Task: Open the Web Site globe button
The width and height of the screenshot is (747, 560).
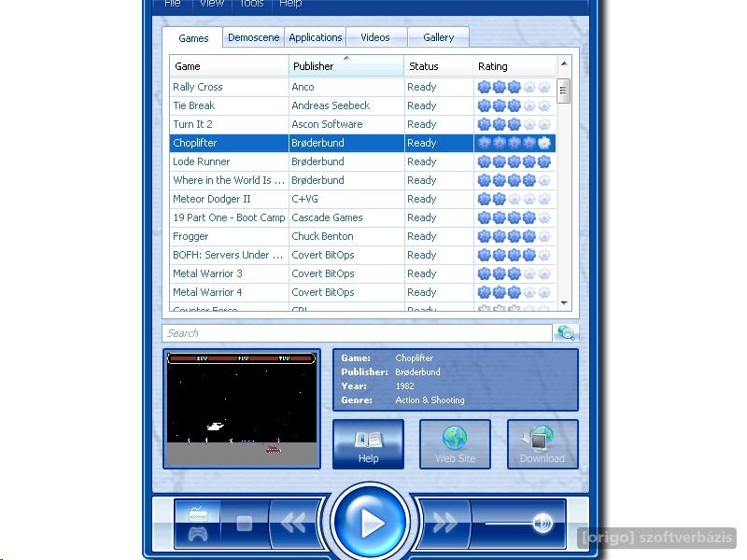Action: point(455,444)
